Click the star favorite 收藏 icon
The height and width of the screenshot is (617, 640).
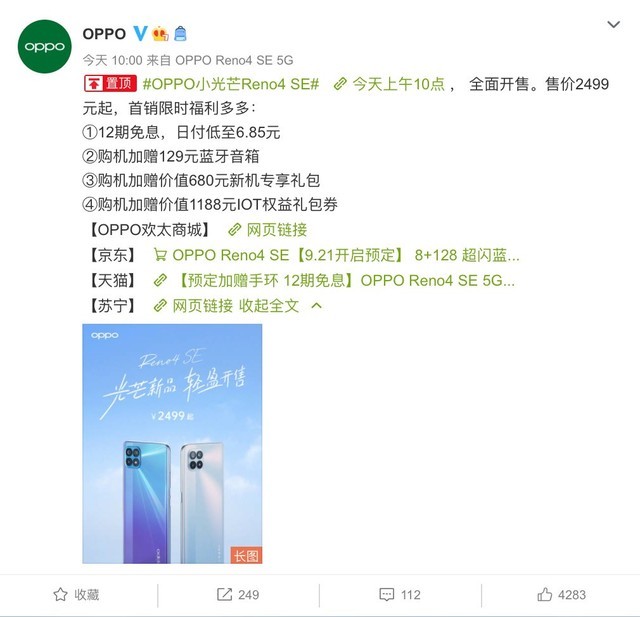point(60,594)
